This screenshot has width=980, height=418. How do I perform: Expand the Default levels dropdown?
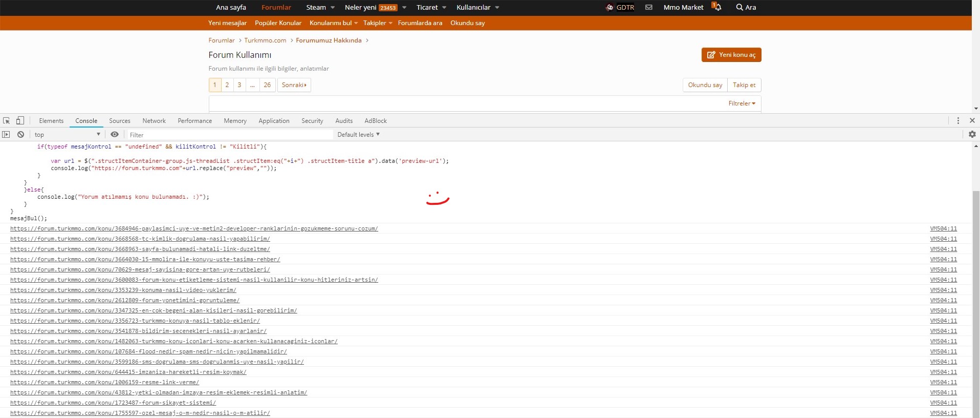tap(358, 135)
